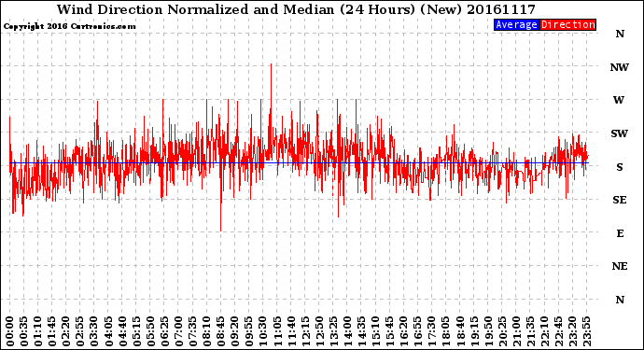Click the Copyright 2016 Cartronics.com text
644x350 pixels.
(69, 27)
